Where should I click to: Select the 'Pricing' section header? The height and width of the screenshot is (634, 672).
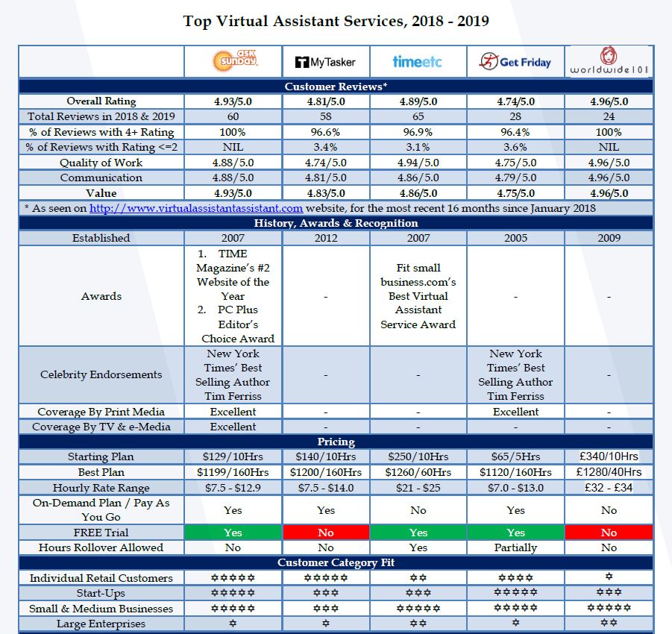pyautogui.click(x=336, y=442)
